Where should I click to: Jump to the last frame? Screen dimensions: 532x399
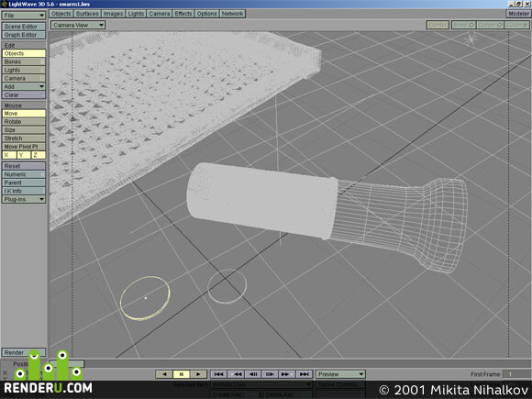coord(305,374)
